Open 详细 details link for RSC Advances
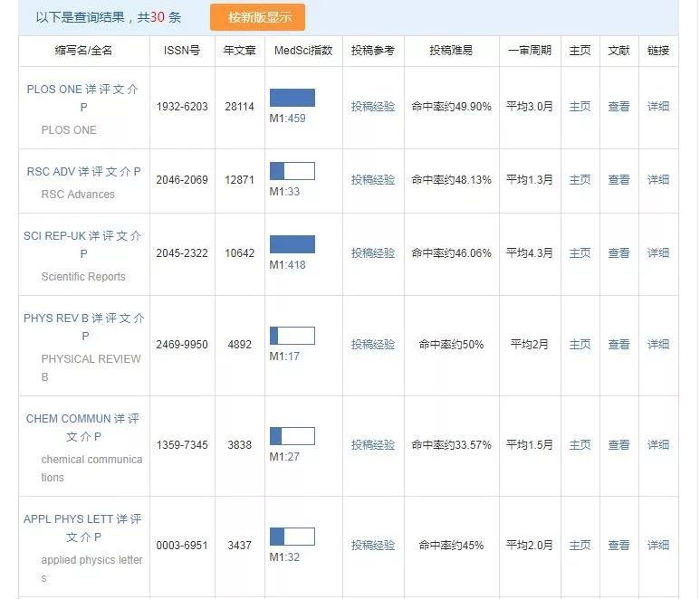 658,180
